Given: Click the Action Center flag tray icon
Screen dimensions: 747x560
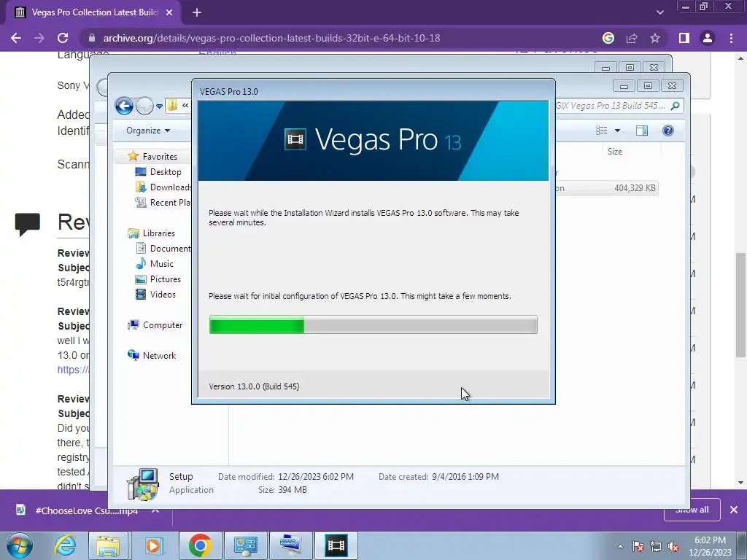Looking at the screenshot, I should click(x=638, y=546).
